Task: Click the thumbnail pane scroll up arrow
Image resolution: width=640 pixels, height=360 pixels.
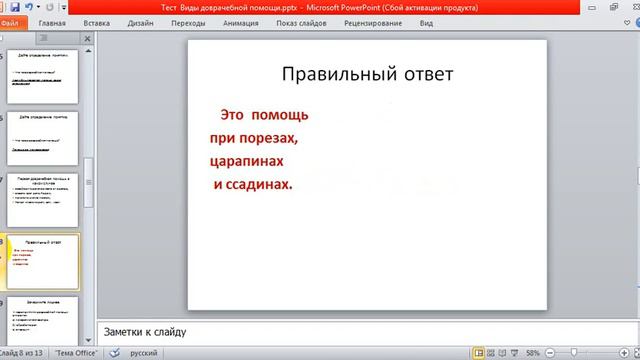Action: (88, 51)
